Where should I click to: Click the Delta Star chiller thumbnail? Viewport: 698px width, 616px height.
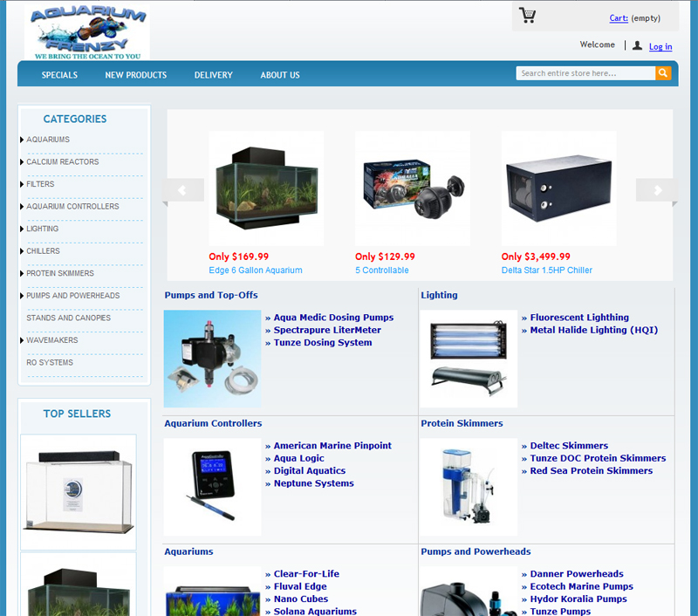pos(558,188)
